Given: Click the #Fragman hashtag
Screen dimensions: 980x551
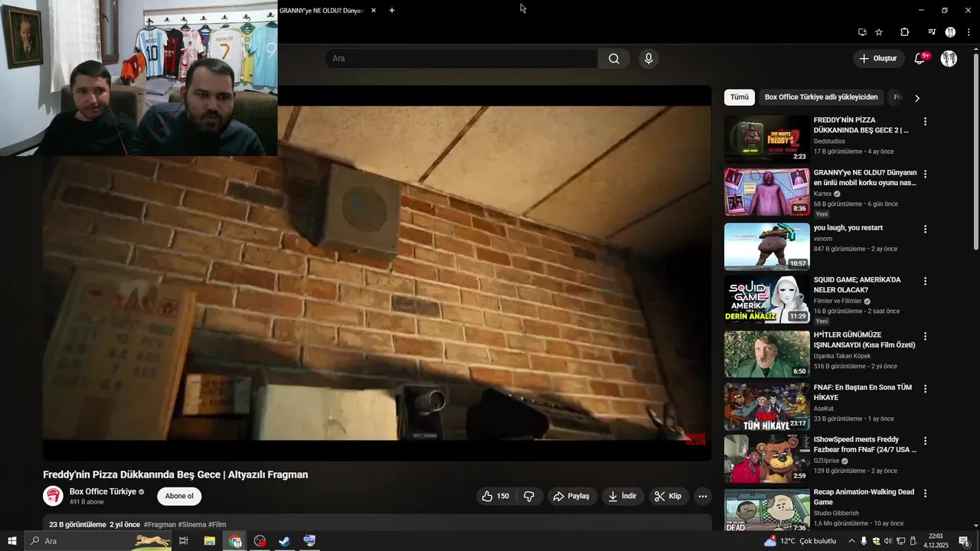Looking at the screenshot, I should (x=159, y=525).
